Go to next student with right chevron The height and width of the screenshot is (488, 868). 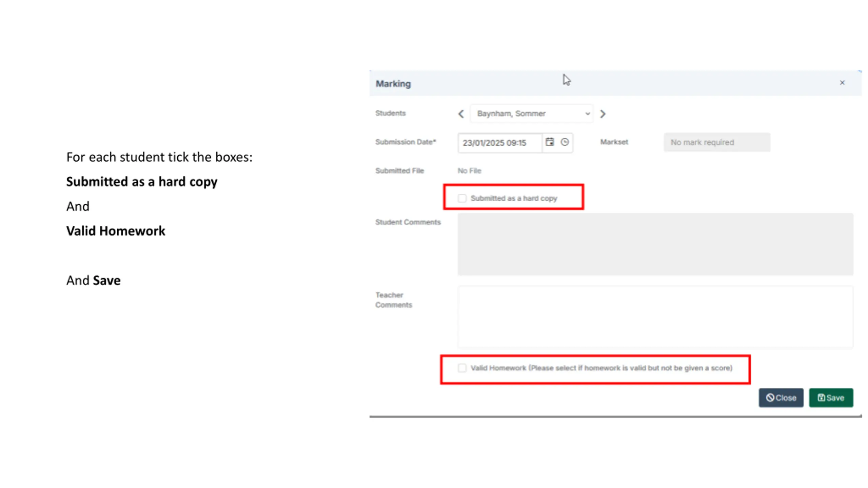[x=603, y=114]
